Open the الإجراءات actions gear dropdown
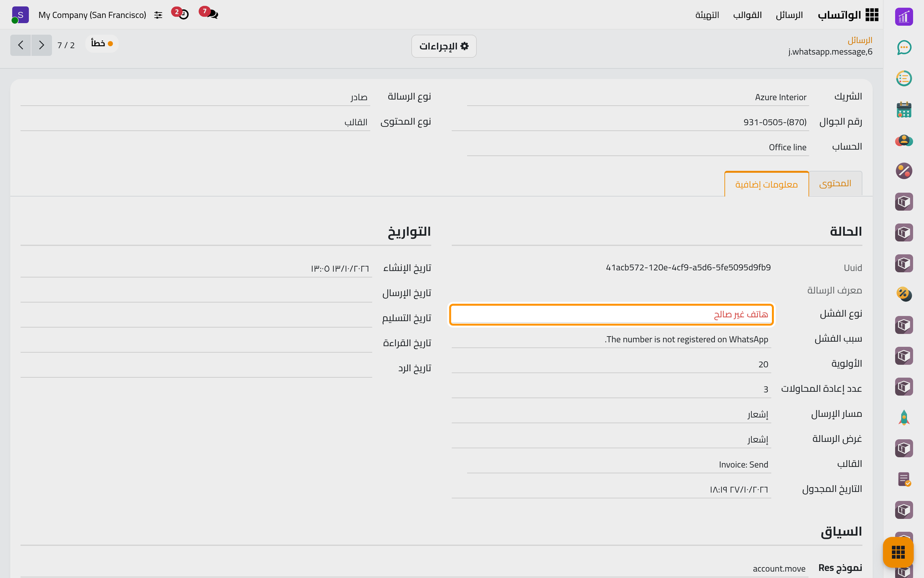Screen dimensions: 924x578 (x=444, y=46)
